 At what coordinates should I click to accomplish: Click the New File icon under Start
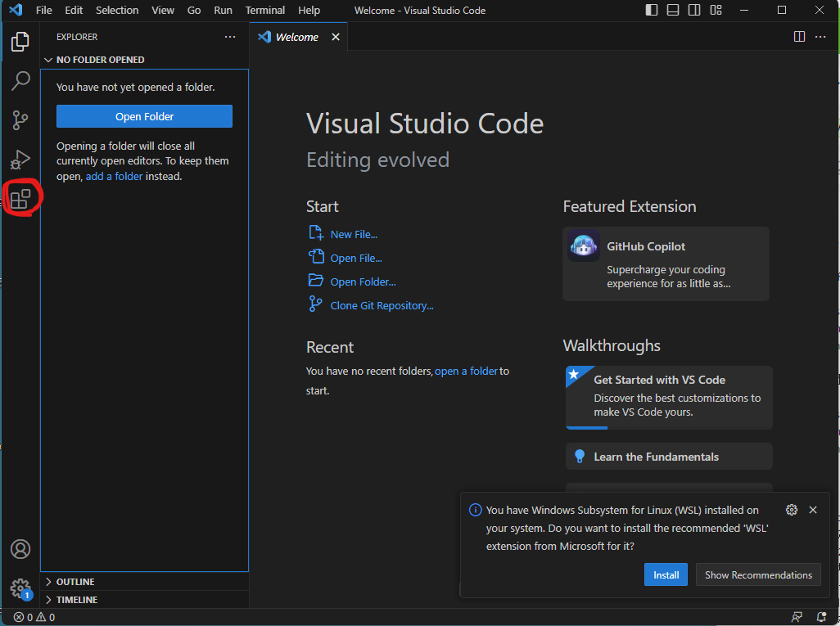[x=316, y=233]
